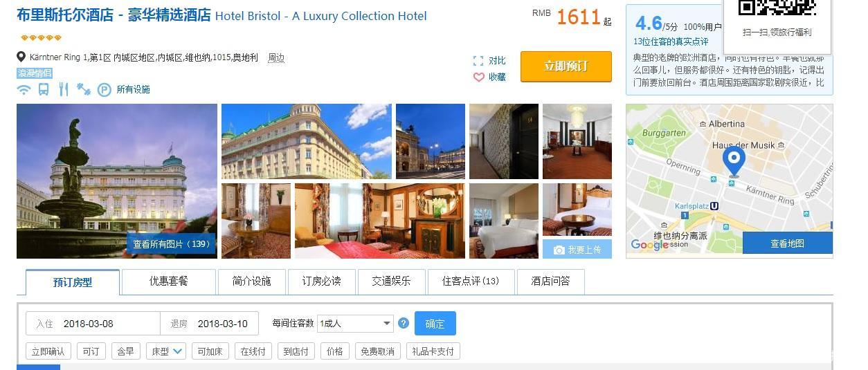
Task: Toggle the 含早 breakfast filter
Action: click(x=125, y=351)
